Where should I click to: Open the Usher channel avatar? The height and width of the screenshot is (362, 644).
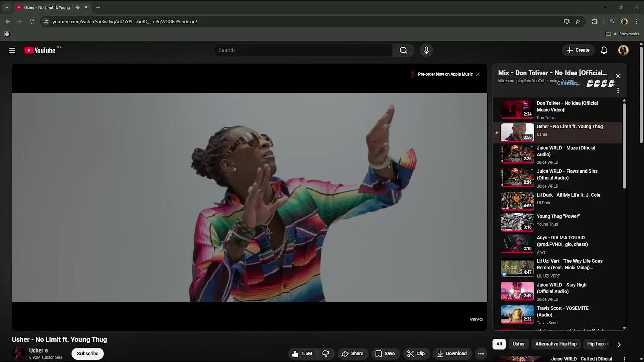(x=19, y=353)
